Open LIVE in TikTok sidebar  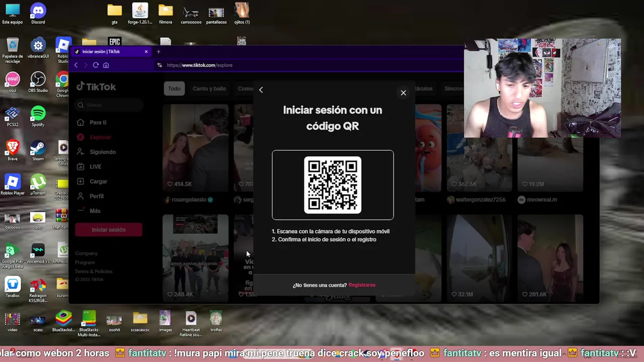click(95, 166)
